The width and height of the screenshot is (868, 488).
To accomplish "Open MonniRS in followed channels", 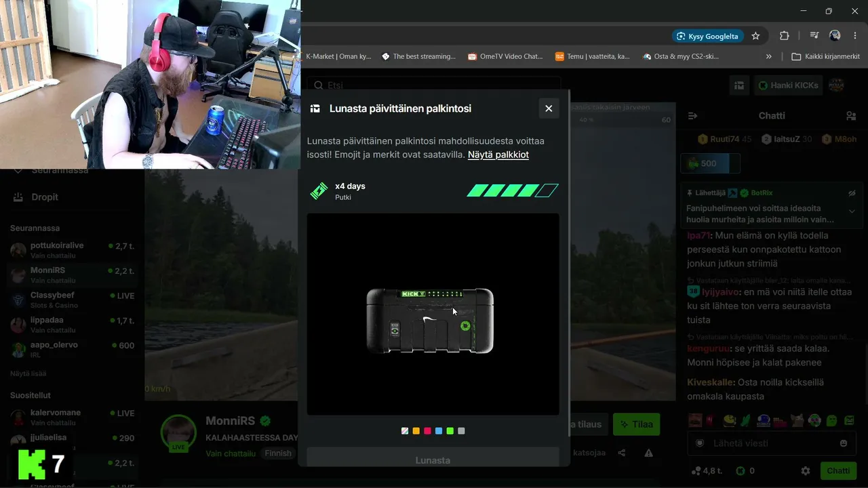I will coord(73,275).
